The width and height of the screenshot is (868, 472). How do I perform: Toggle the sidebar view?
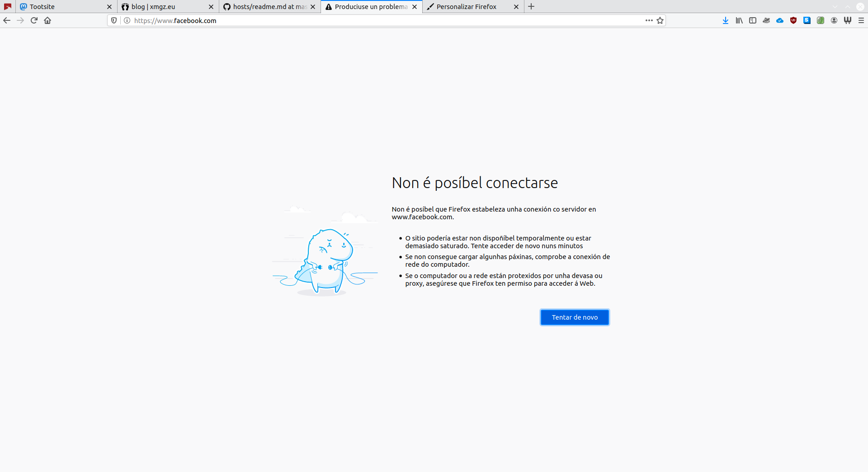click(753, 20)
